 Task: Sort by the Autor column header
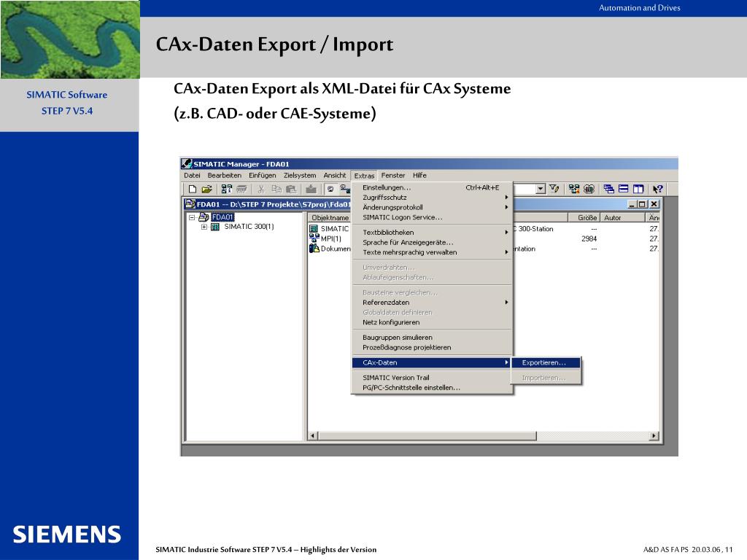[623, 217]
